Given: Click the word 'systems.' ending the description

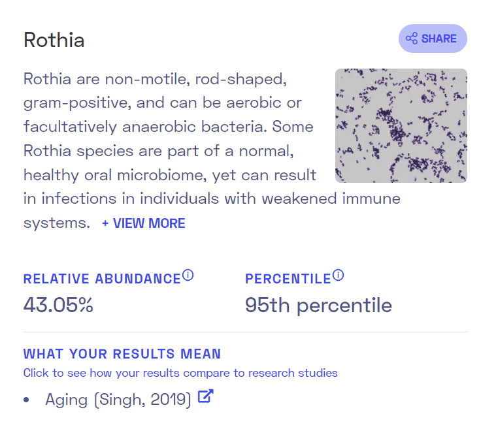Looking at the screenshot, I should pos(57,223).
